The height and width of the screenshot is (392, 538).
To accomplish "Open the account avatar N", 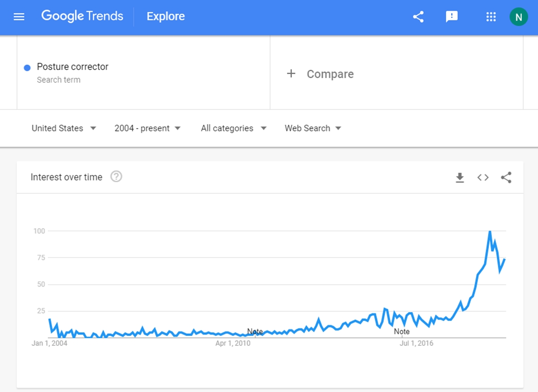I will 519,17.
